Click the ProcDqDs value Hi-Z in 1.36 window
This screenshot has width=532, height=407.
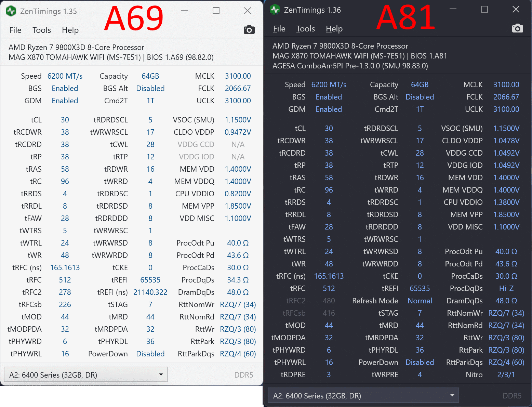(x=506, y=288)
